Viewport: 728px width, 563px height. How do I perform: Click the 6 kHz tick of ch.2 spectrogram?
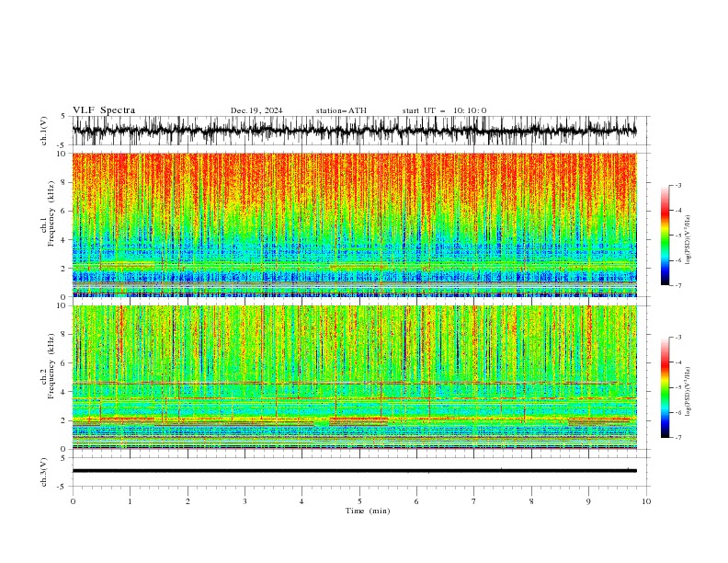[65, 363]
